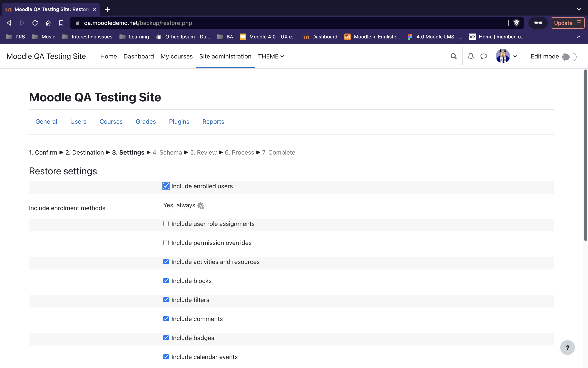The height and width of the screenshot is (368, 588).
Task: Click the Update browser button
Action: tap(567, 23)
